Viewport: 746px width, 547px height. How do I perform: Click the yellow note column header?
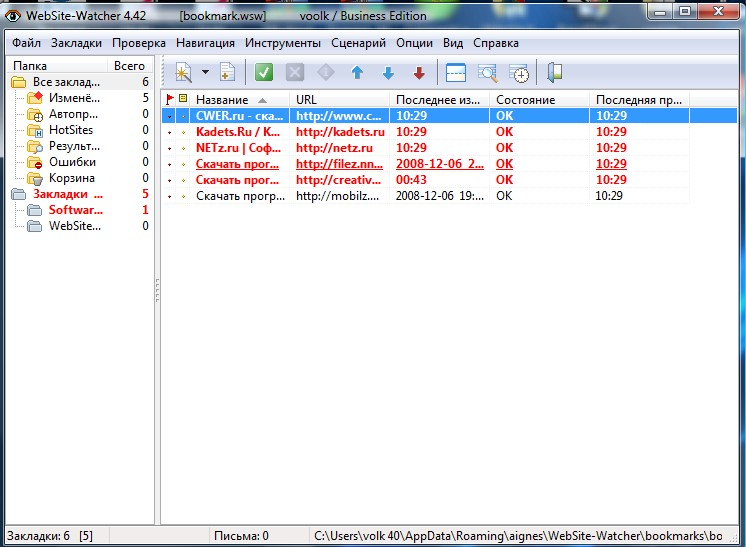coord(183,99)
